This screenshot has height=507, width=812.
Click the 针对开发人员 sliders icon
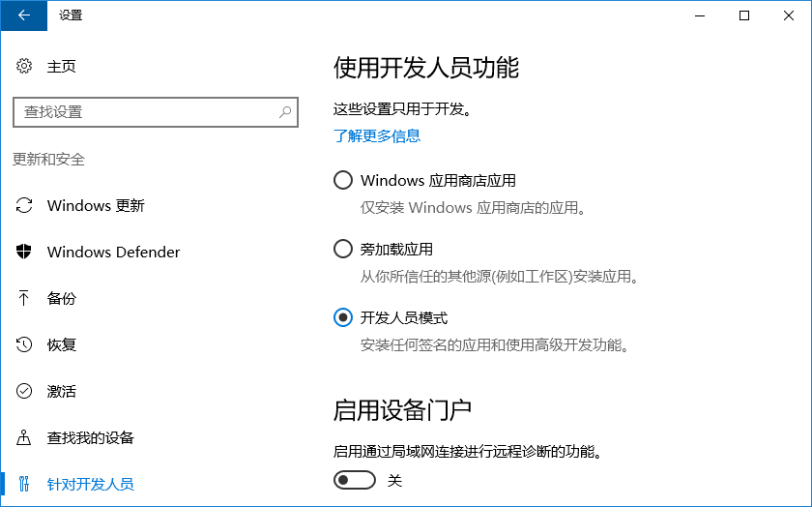coord(24,484)
